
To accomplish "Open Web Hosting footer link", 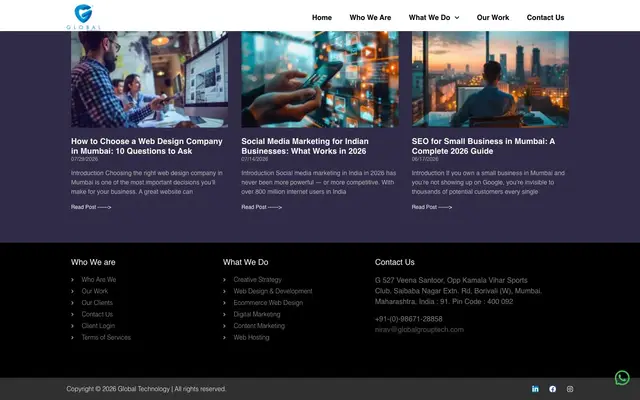I will 251,337.
